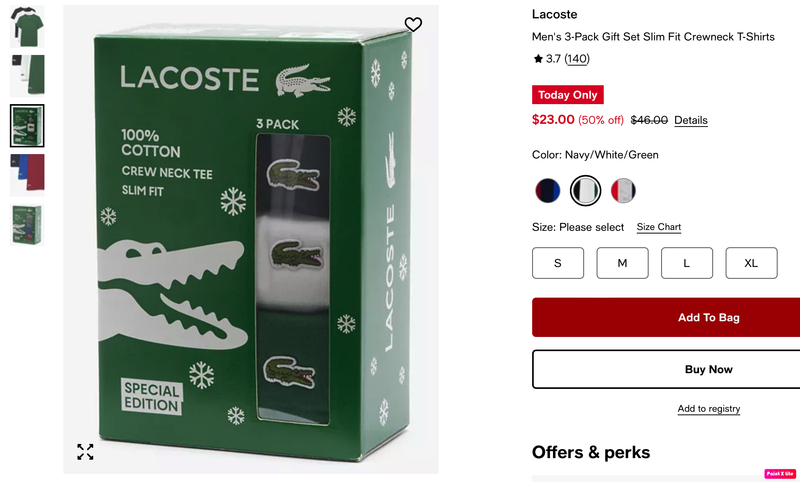Select the green box front thumbnail
Screen dimensions: 800x482
click(27, 125)
